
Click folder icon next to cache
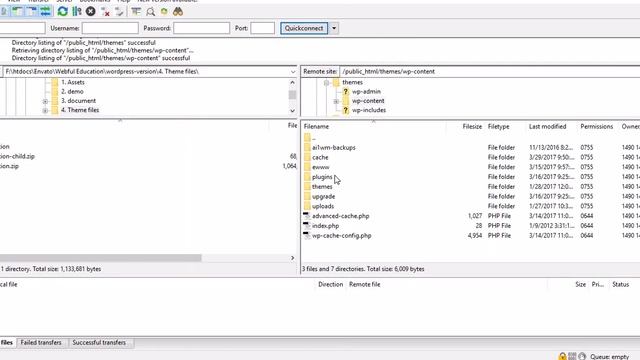pos(307,157)
